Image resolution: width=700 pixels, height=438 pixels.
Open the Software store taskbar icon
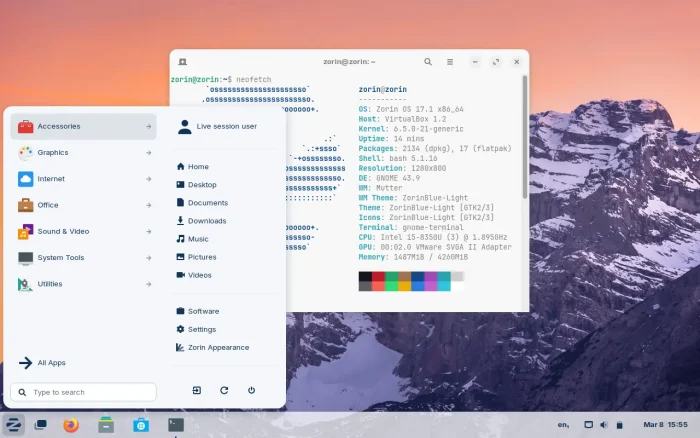pos(141,425)
